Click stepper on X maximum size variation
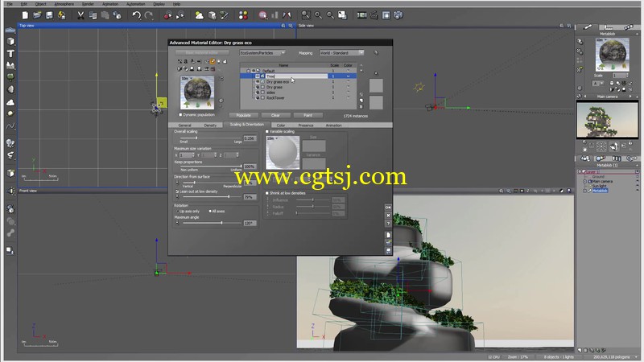This screenshot has height=362, width=644. tap(192, 154)
